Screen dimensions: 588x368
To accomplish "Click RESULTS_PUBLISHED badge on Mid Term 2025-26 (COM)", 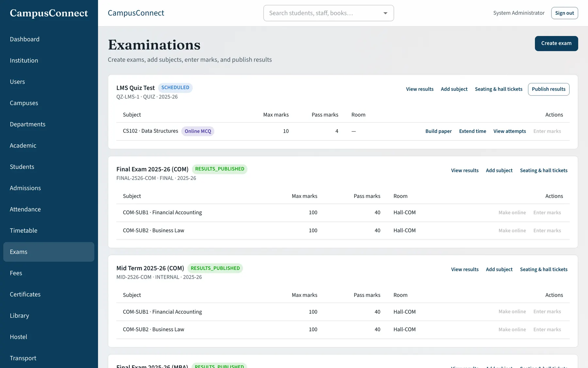I will (x=215, y=268).
